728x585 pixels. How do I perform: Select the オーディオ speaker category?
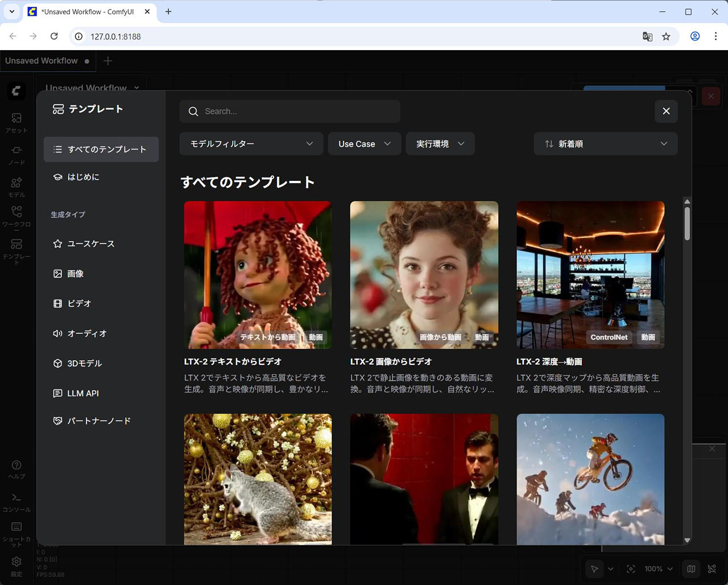click(x=86, y=333)
